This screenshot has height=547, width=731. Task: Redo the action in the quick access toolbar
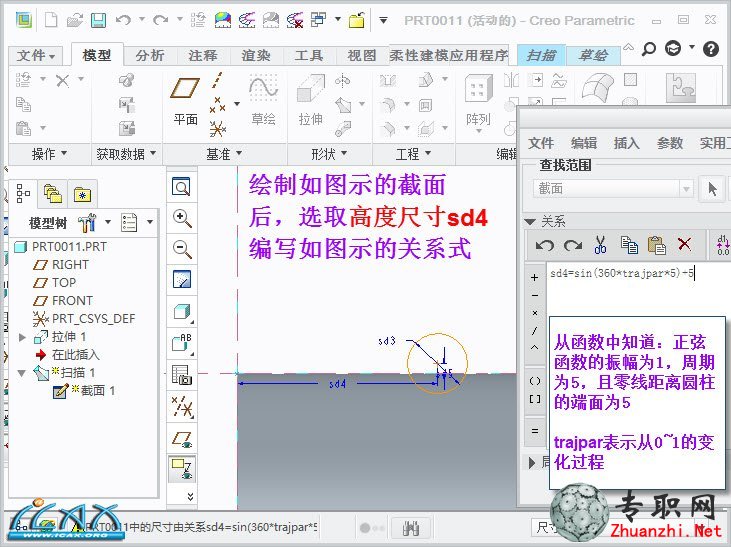(x=160, y=20)
